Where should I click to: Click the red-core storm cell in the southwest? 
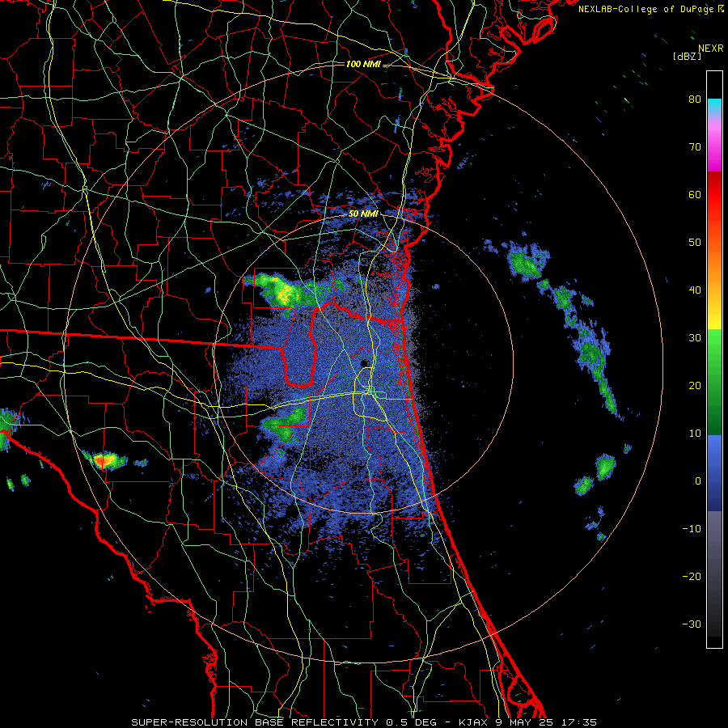(x=105, y=460)
